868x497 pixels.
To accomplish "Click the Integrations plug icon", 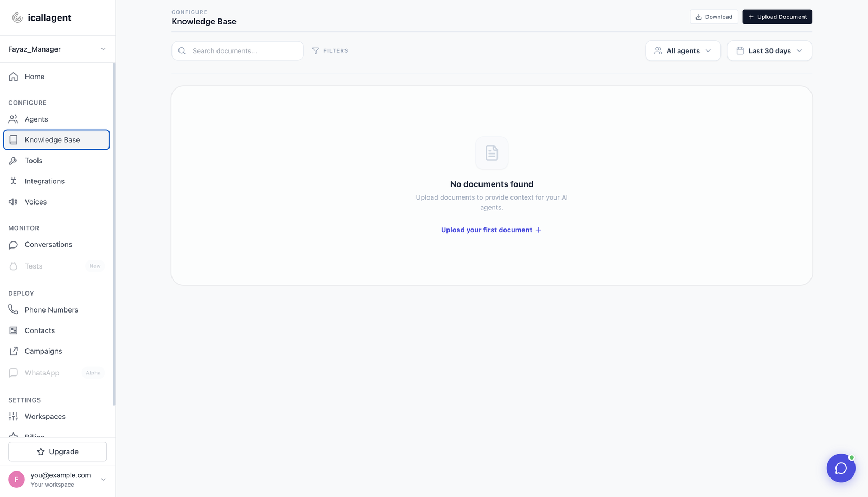I will pyautogui.click(x=14, y=181).
